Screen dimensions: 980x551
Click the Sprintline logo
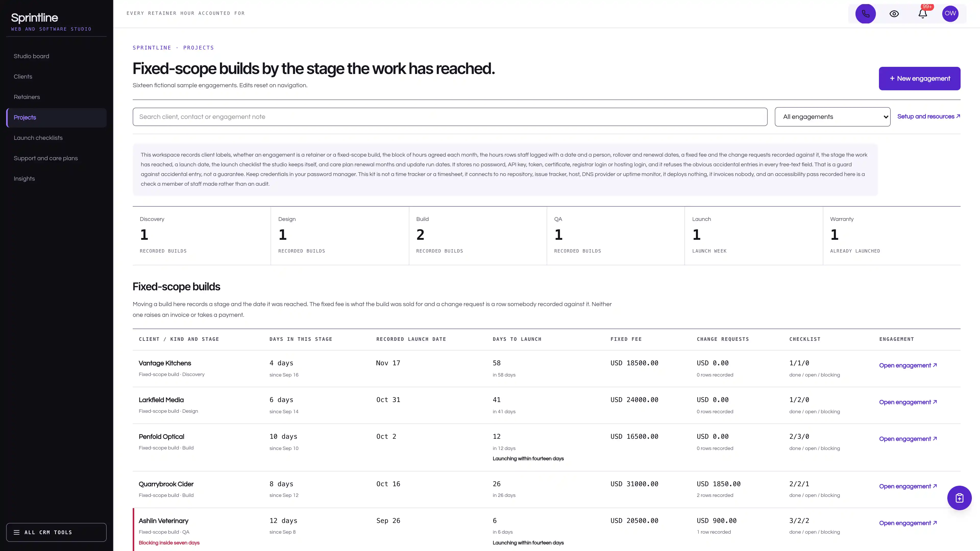pyautogui.click(x=34, y=18)
